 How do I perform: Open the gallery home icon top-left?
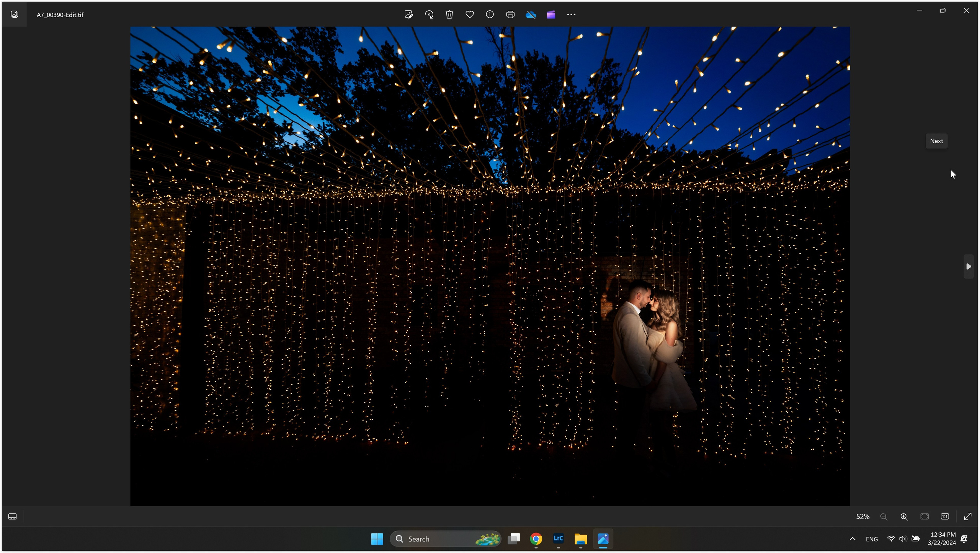[14, 15]
